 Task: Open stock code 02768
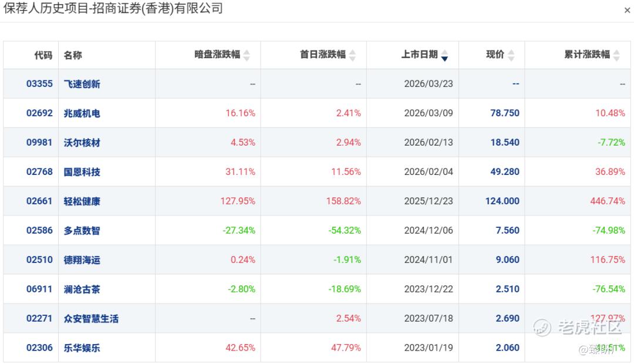click(x=40, y=171)
